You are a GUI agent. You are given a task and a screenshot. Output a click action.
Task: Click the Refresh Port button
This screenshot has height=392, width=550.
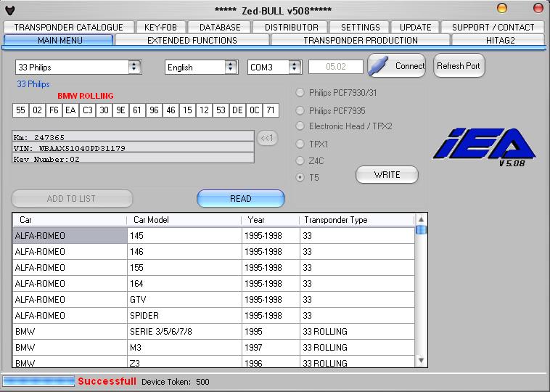coord(459,65)
